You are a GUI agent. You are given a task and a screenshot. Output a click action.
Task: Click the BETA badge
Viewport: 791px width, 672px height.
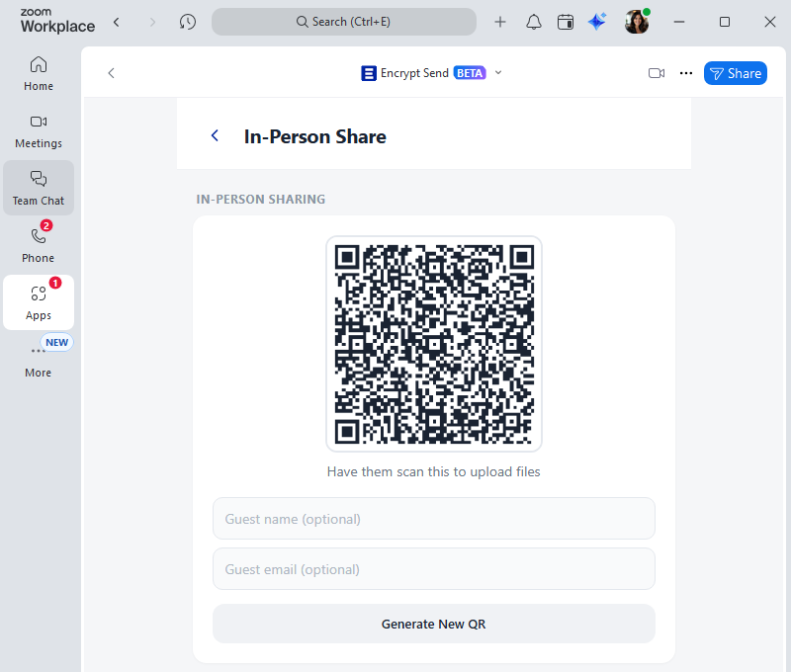click(469, 73)
